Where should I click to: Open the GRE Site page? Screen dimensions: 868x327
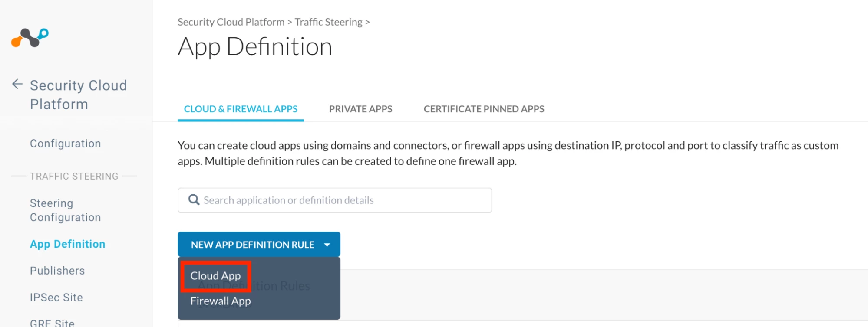(x=52, y=323)
